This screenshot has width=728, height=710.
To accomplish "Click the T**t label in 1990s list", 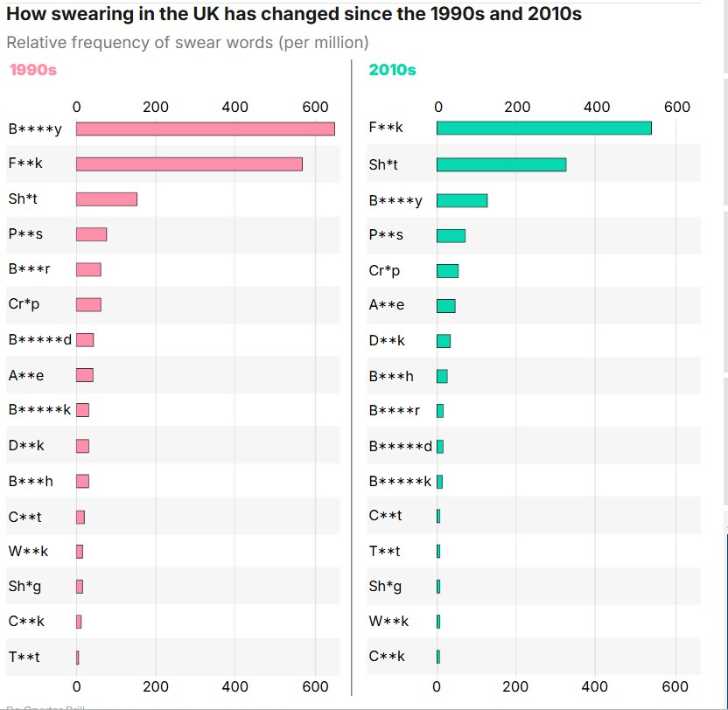I will (24, 657).
